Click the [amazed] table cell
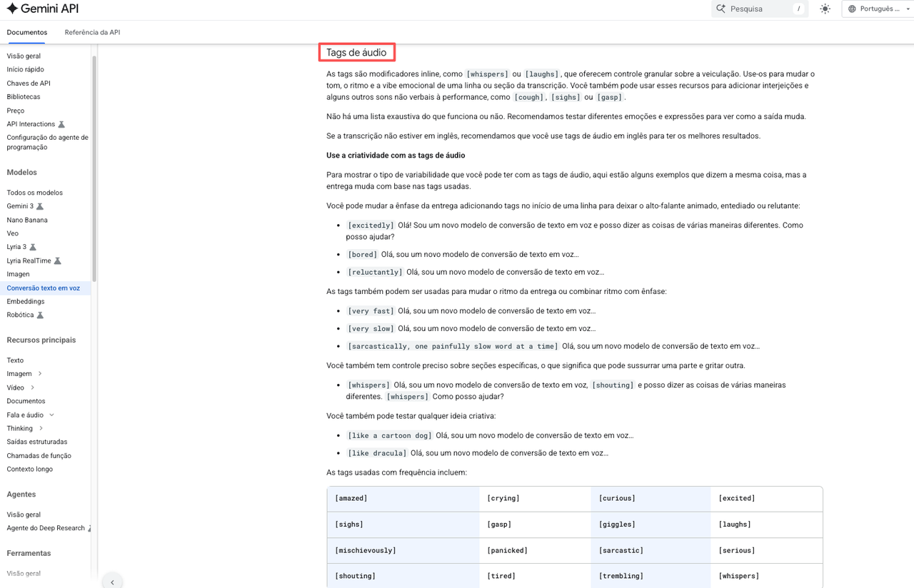914x588 pixels. [x=403, y=499]
